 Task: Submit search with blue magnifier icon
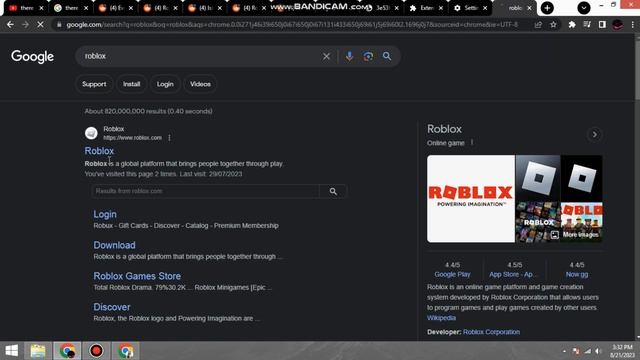pyautogui.click(x=387, y=56)
